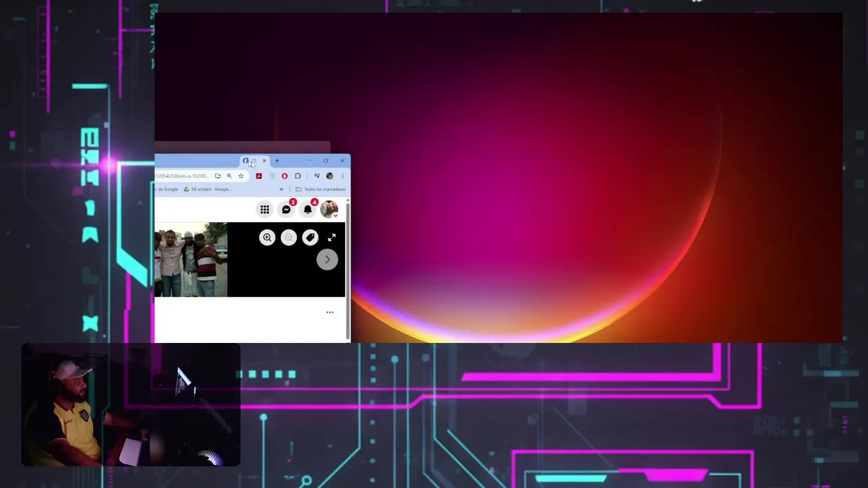Open Facebook notifications bell
868x488 pixels.
point(308,209)
